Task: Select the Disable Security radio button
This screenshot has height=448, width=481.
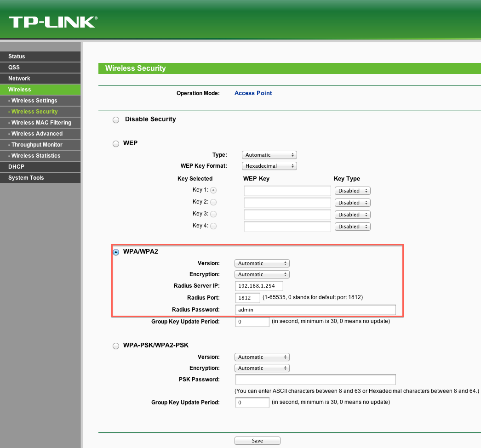Action: (115, 120)
